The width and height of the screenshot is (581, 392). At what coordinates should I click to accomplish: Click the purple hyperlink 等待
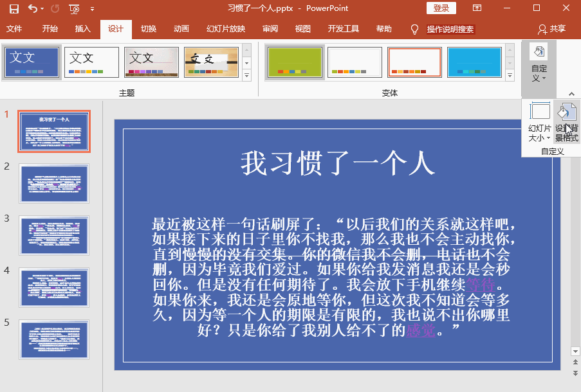[481, 284]
